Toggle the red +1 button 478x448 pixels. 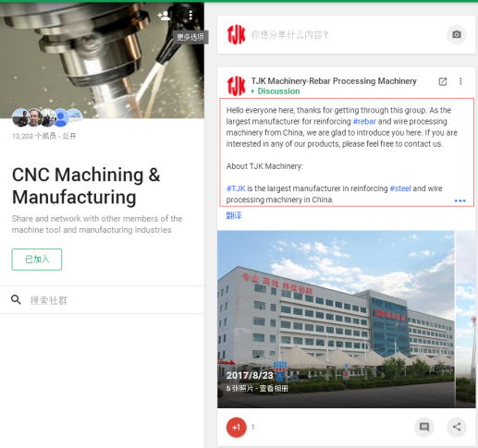[237, 428]
